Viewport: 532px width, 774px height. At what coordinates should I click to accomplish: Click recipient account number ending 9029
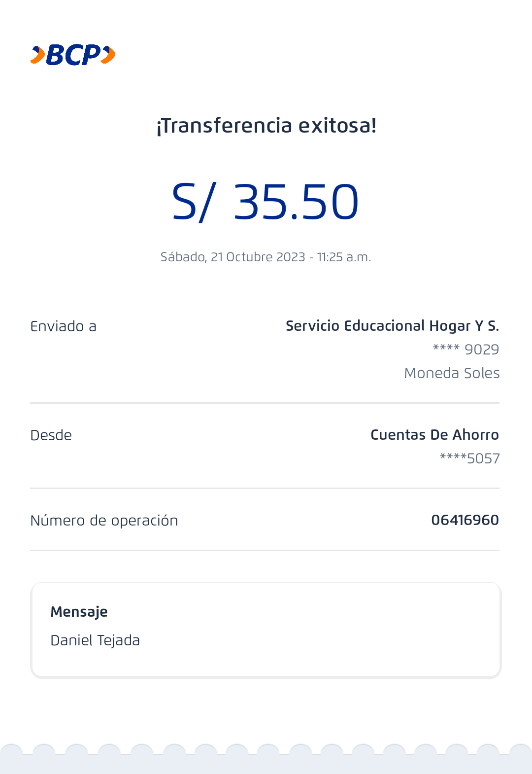pyautogui.click(x=466, y=350)
